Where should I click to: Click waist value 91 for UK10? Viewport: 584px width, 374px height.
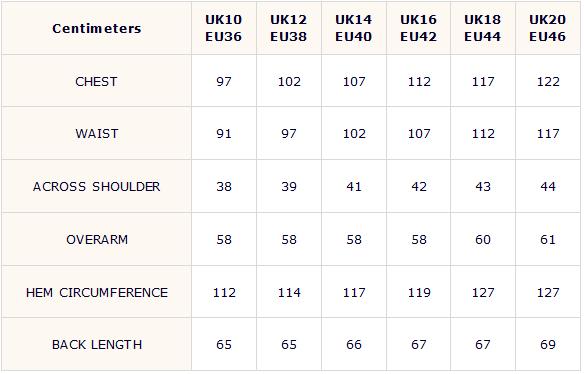(x=224, y=133)
